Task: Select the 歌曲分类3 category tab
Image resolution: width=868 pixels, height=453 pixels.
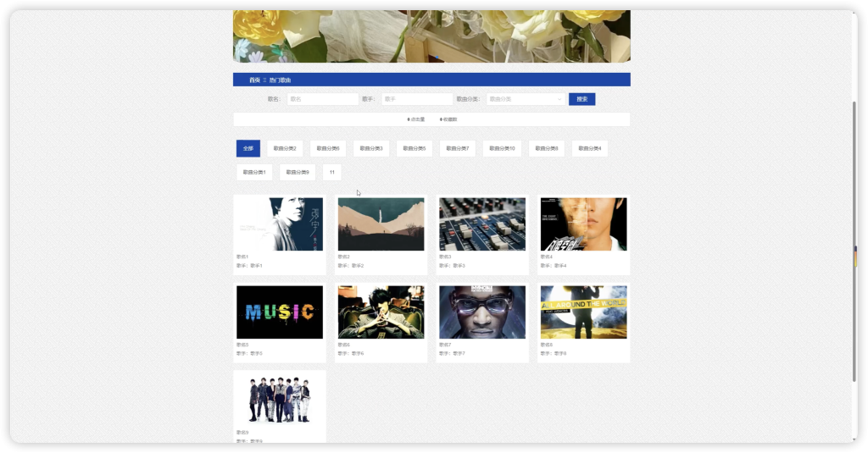Action: [371, 148]
